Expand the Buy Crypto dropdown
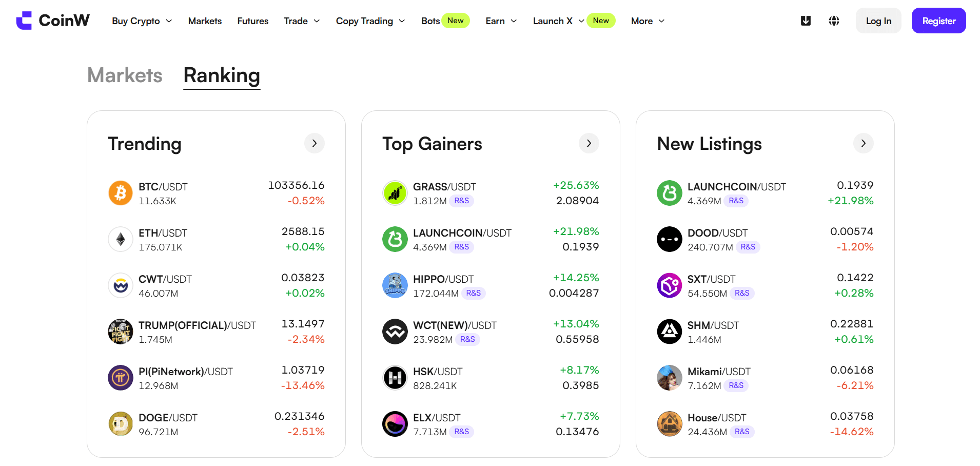This screenshot has width=980, height=466. [142, 21]
